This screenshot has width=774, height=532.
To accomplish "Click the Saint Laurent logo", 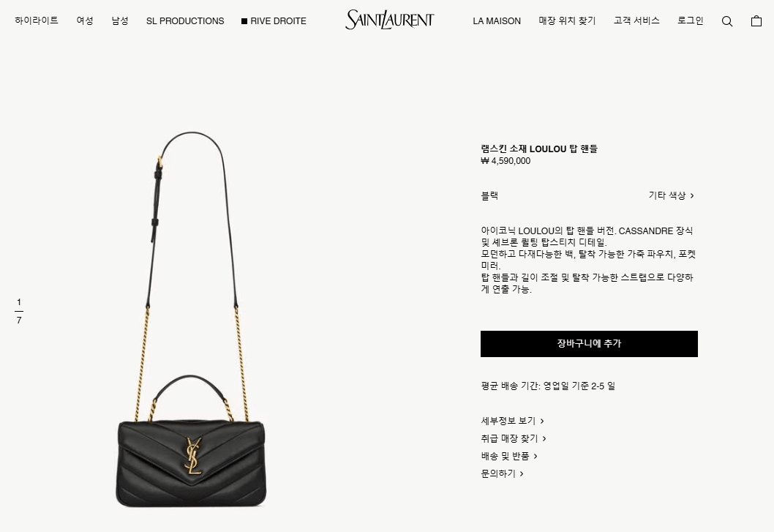I will pyautogui.click(x=389, y=20).
